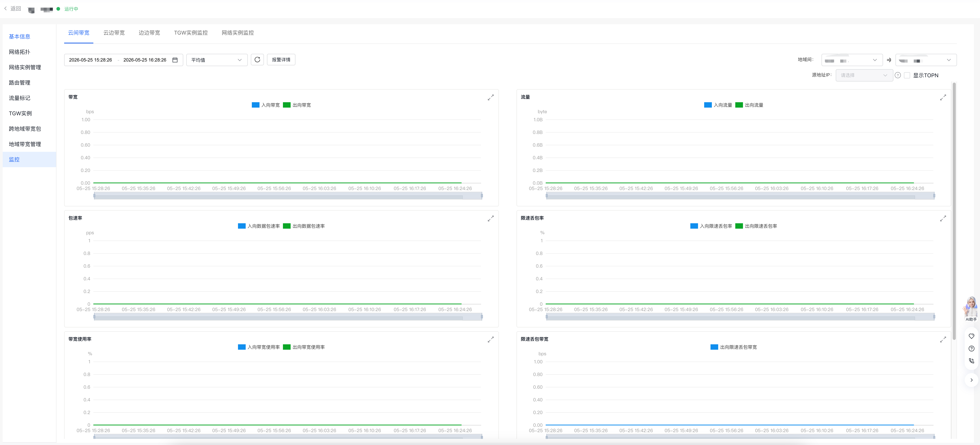The width and height of the screenshot is (980, 445).
Task: Toggle 出向数据包速率 legend series
Action: [304, 226]
